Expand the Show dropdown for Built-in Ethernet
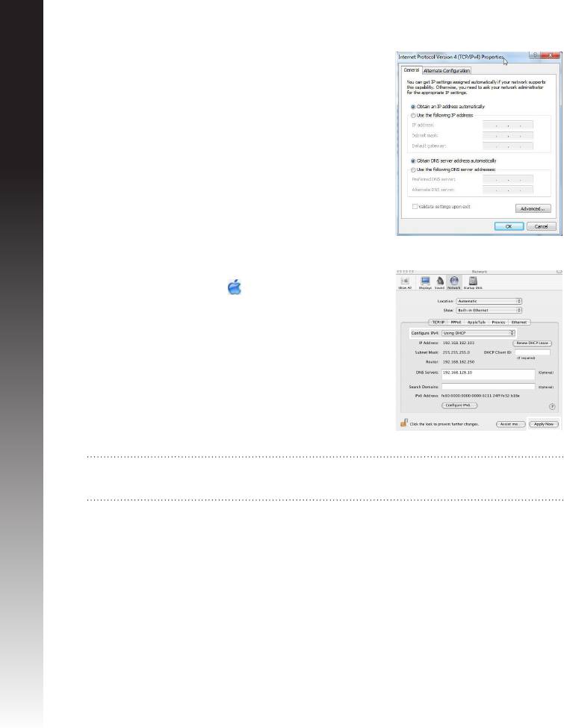This screenshot has height=728, width=564. tap(489, 309)
